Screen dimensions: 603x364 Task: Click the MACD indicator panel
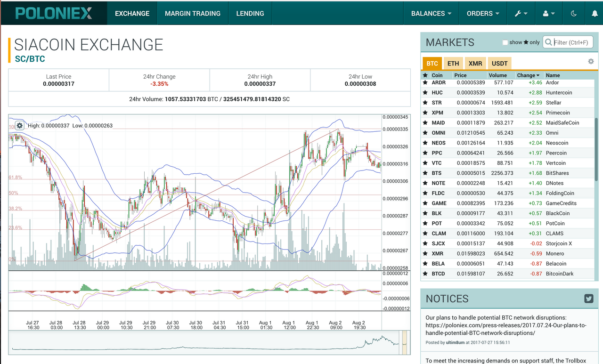tap(195, 291)
